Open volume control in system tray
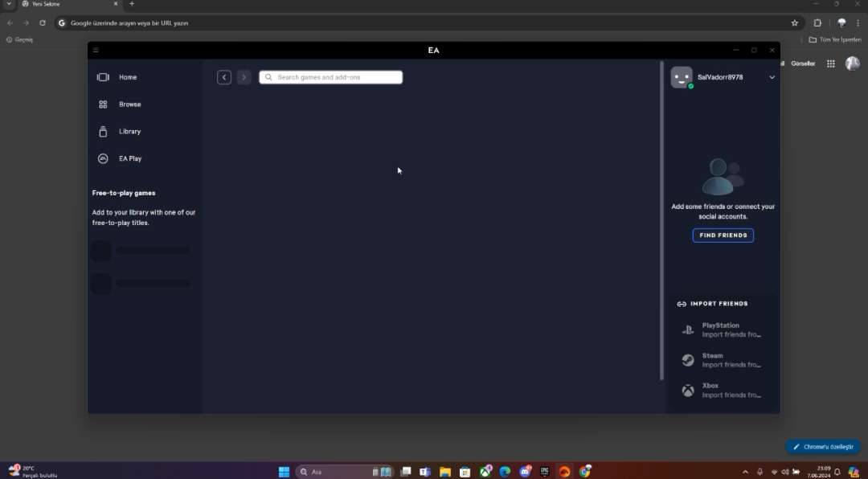Screen dimensions: 868x479 (x=785, y=472)
